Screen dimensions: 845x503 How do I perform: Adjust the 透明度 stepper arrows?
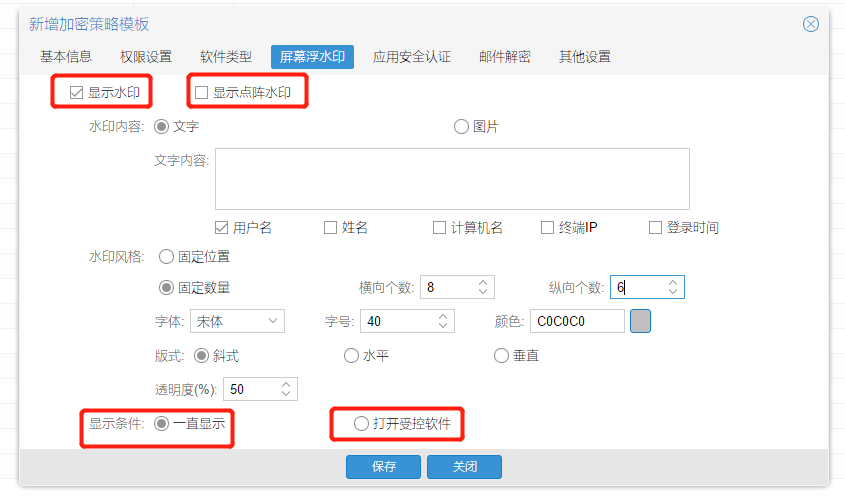286,389
